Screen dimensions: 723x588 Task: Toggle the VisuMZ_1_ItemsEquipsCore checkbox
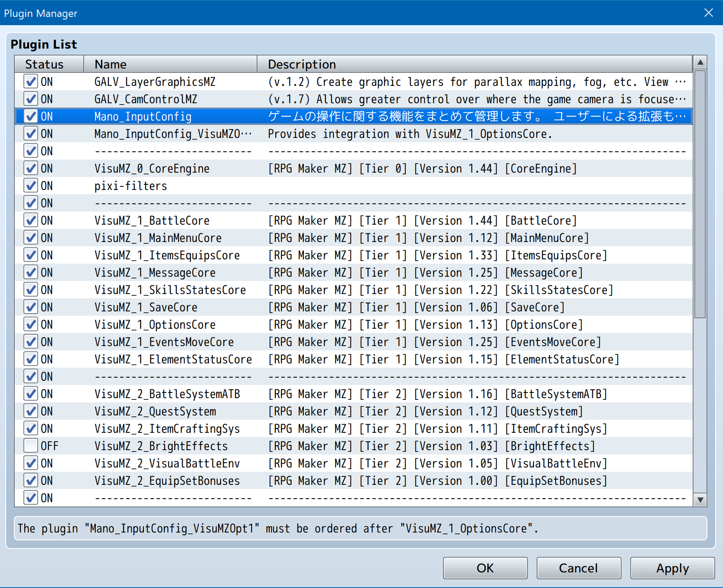point(31,255)
